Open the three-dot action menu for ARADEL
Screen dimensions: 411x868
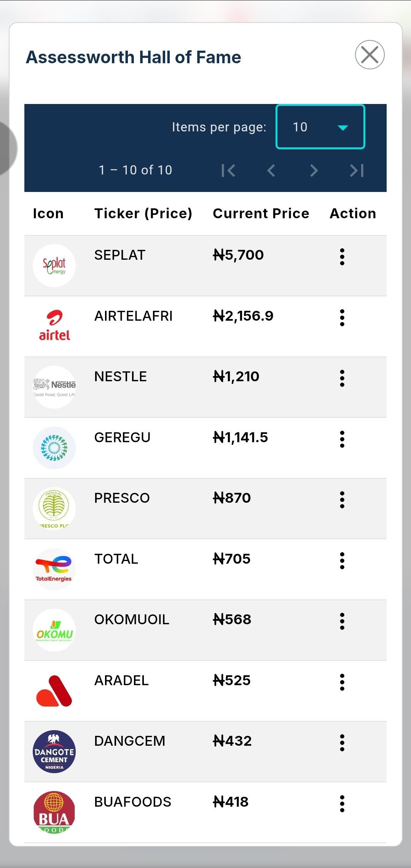click(342, 682)
